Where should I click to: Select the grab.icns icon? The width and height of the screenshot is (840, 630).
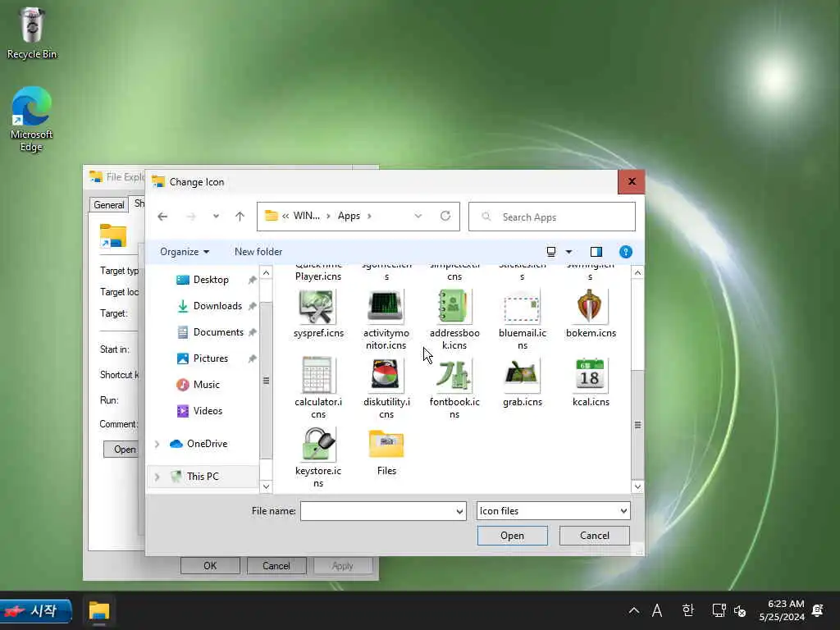(x=522, y=376)
